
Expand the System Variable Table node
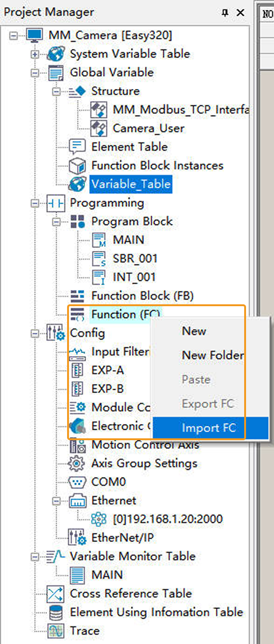point(35,54)
